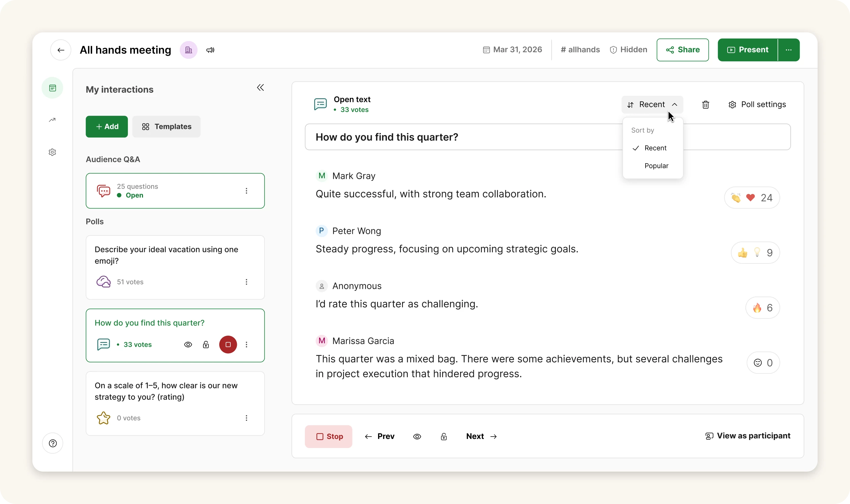
Task: Click Mark Gray's reaction count pill
Action: [752, 198]
